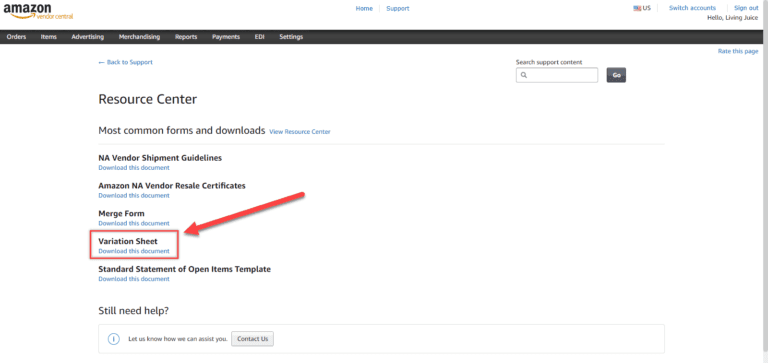Image resolution: width=768 pixels, height=363 pixels.
Task: Download the Amazon NA Vendor Resale Certificates document
Action: pos(134,195)
